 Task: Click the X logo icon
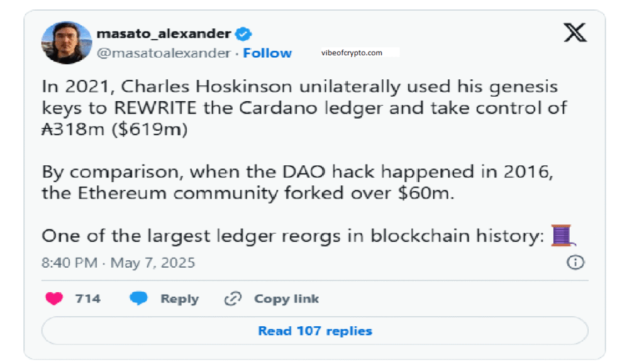click(575, 33)
